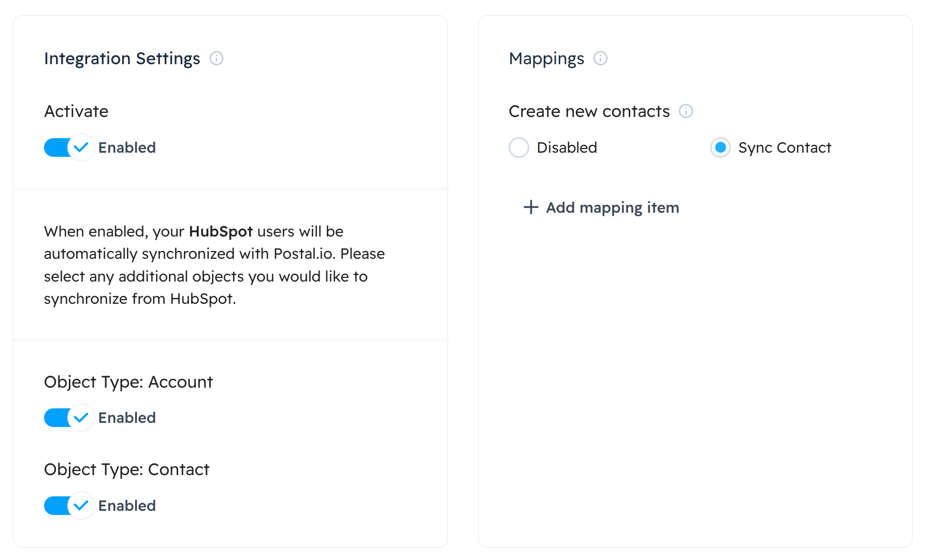926x560 pixels.
Task: Click the Enabled label under Activate
Action: 127,148
